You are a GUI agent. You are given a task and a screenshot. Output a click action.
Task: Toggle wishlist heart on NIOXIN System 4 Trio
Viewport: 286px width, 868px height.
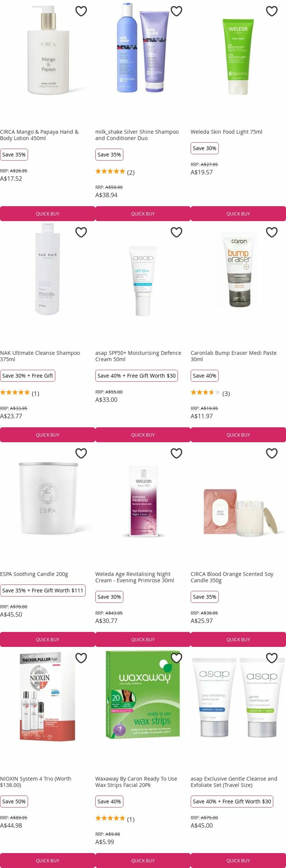[81, 658]
